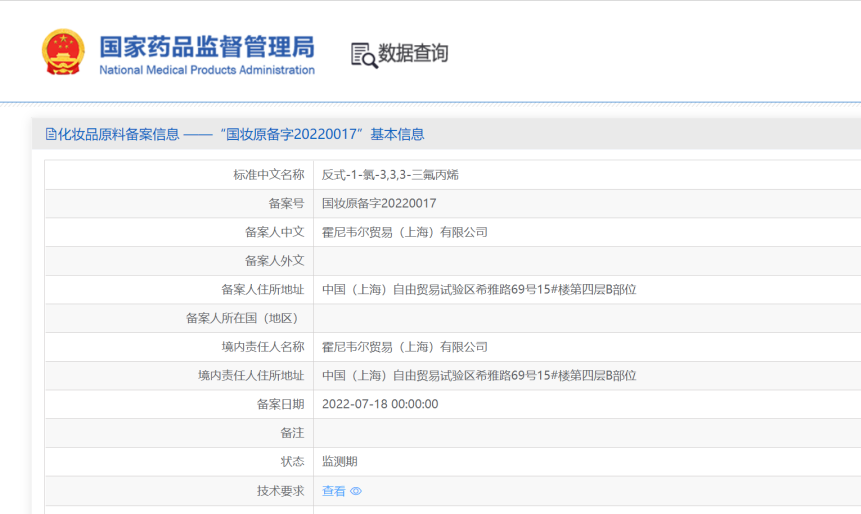The width and height of the screenshot is (861, 514).
Task: Open the 数据查询 heading
Action: (x=413, y=53)
